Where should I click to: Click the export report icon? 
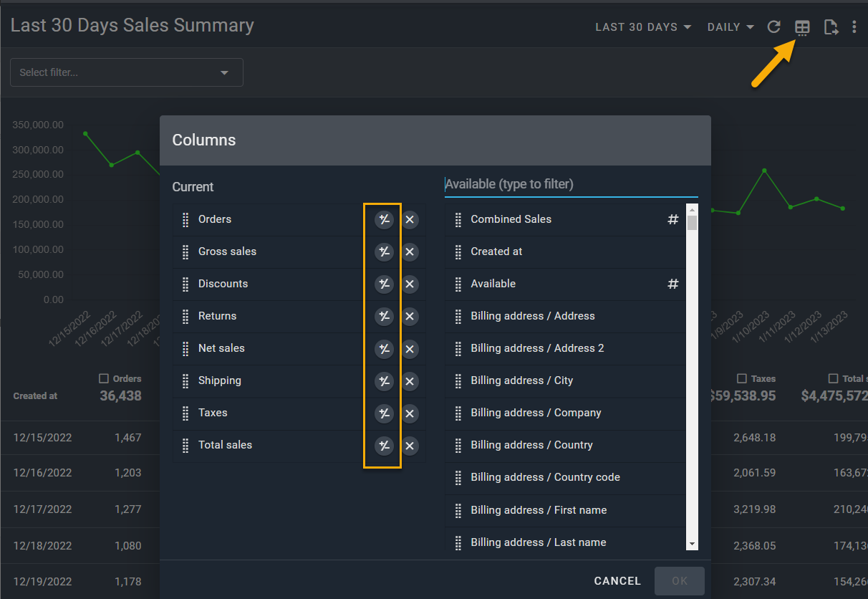(830, 27)
